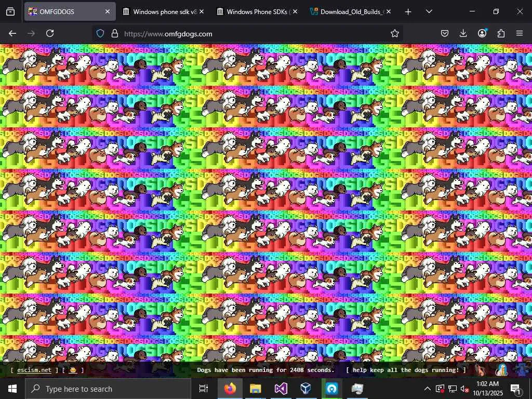The image size is (532, 399).
Task: Close the Windows phone sdk v8 tab
Action: 202,11
